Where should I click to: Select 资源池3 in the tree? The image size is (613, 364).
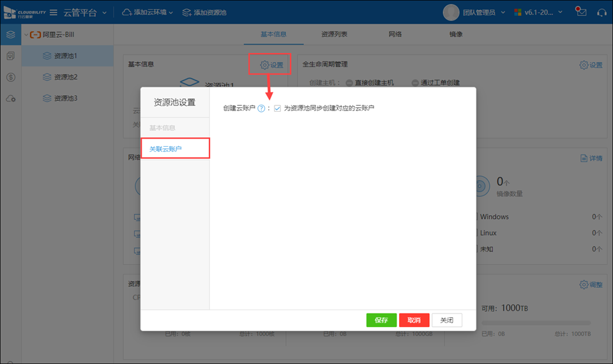click(68, 98)
